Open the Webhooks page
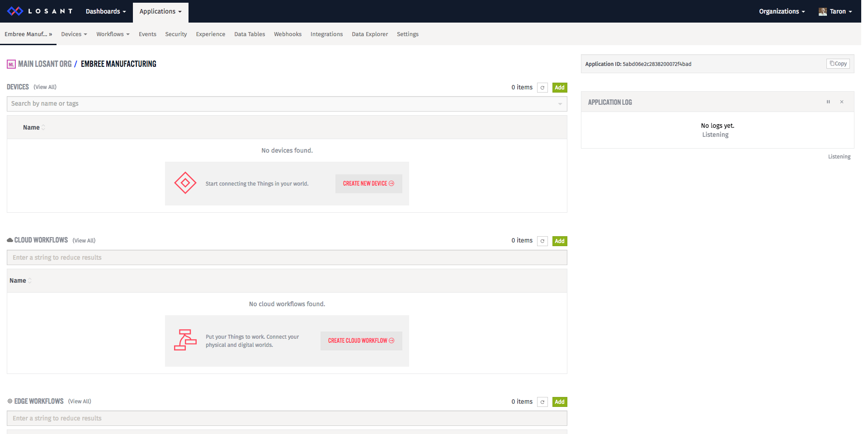 (x=288, y=34)
